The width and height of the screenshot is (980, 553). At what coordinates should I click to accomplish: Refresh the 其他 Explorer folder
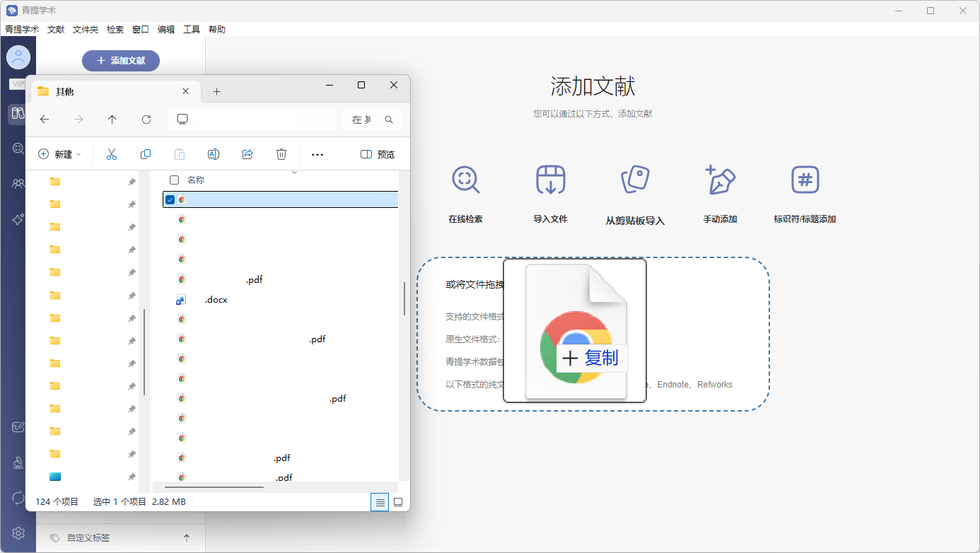tap(146, 120)
